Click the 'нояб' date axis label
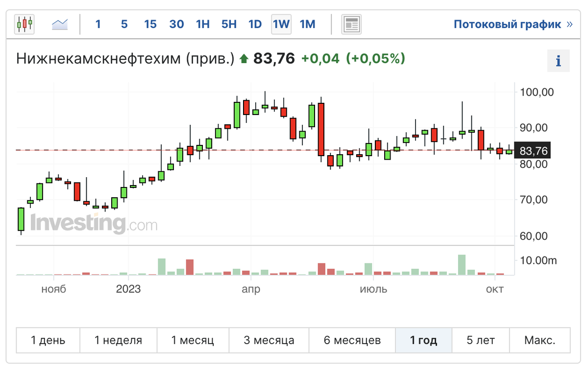 tap(53, 289)
